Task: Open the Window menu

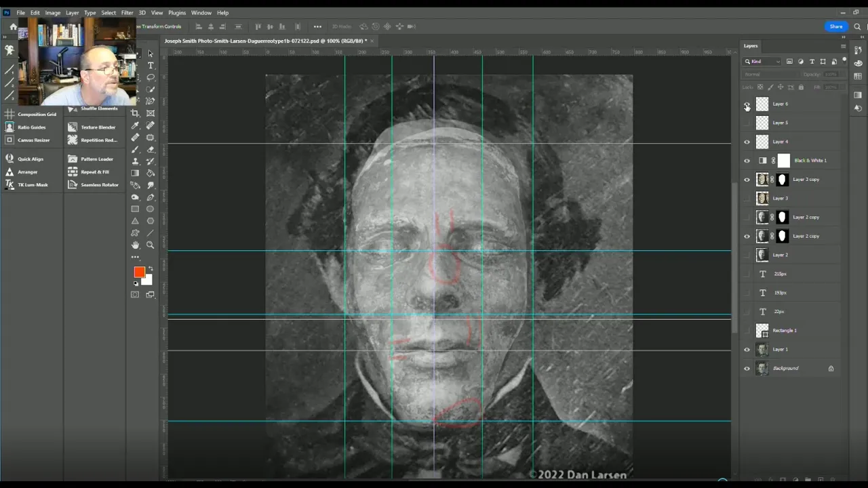Action: 201,13
